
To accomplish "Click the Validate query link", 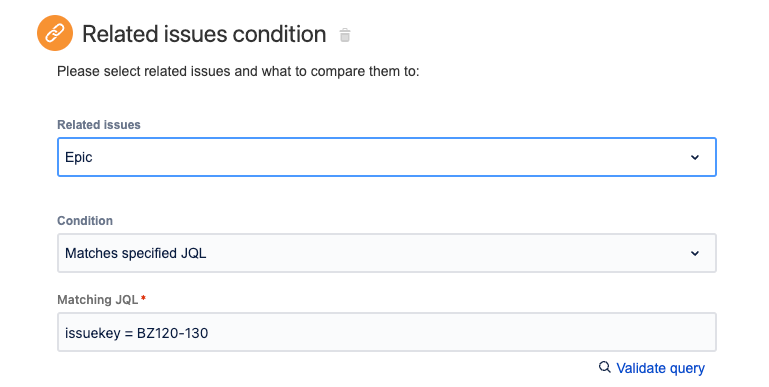I will 660,368.
